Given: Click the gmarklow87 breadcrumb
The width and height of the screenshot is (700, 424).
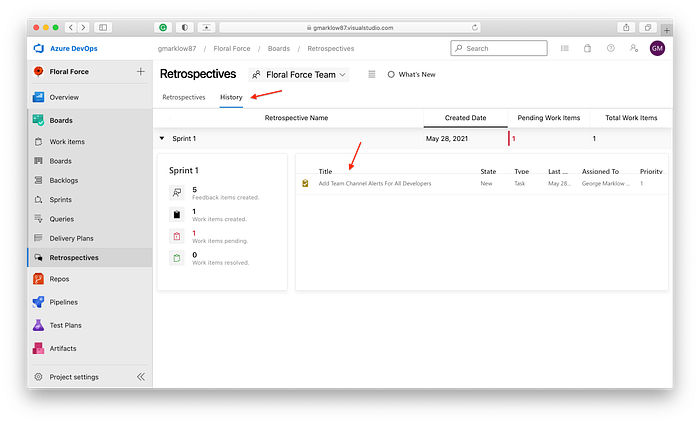Looking at the screenshot, I should 177,49.
